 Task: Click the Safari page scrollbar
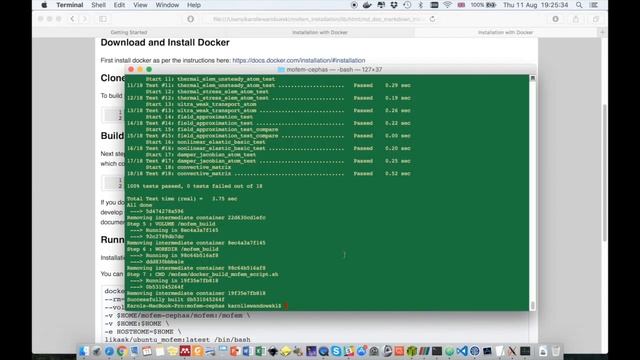(604, 173)
